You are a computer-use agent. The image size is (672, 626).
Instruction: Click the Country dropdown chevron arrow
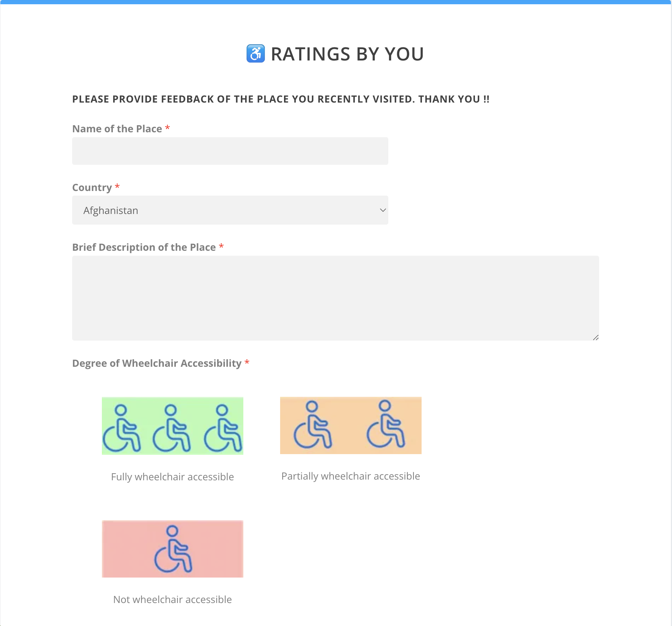coord(383,210)
